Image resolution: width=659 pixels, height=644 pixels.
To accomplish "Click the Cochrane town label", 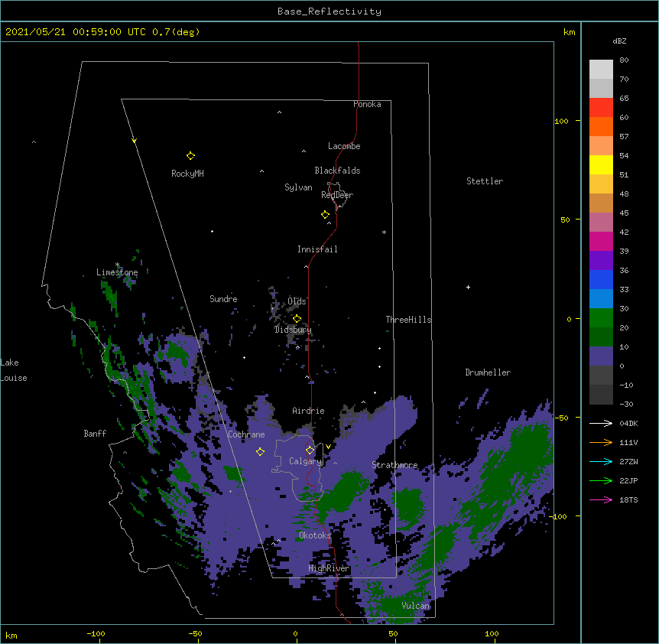I will click(246, 434).
